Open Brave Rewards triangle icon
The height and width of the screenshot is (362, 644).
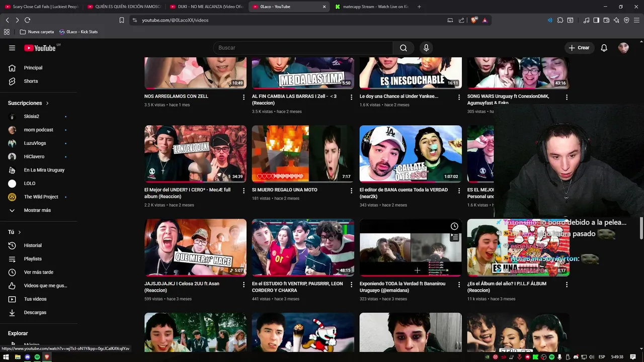485,20
